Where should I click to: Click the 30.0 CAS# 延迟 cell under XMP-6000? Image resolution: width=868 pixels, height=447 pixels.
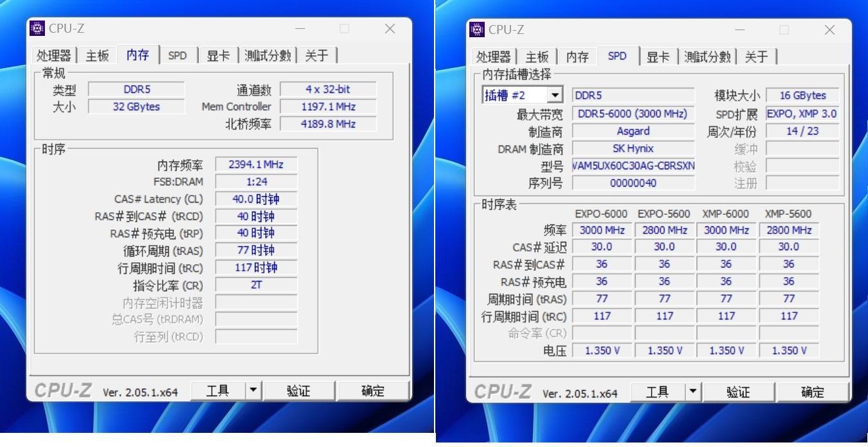coord(726,247)
